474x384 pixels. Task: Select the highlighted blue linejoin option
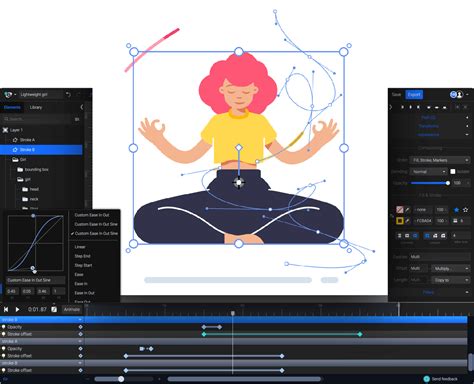tap(427, 236)
